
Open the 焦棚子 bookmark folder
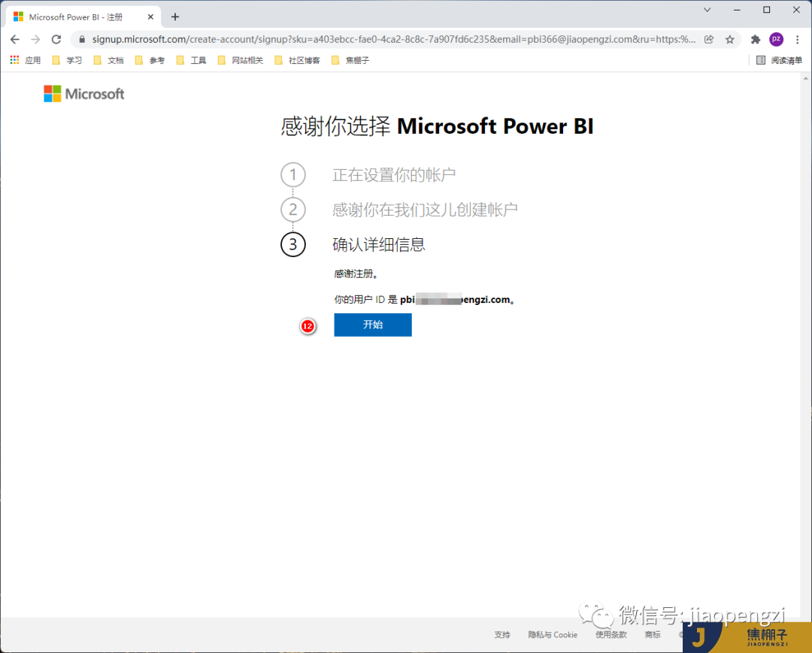coord(350,61)
